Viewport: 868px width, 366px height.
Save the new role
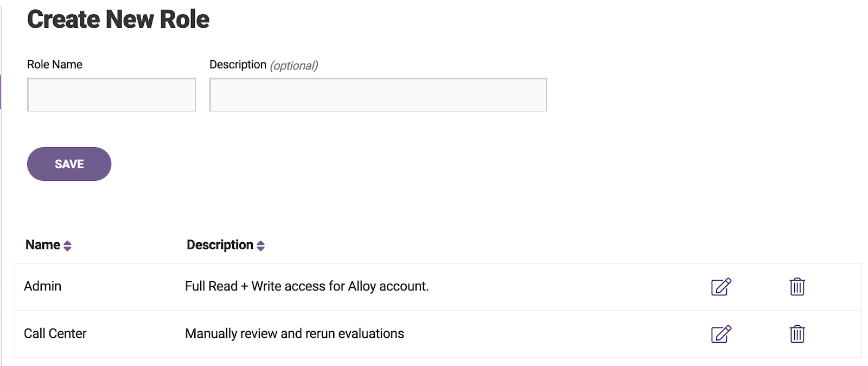[69, 164]
